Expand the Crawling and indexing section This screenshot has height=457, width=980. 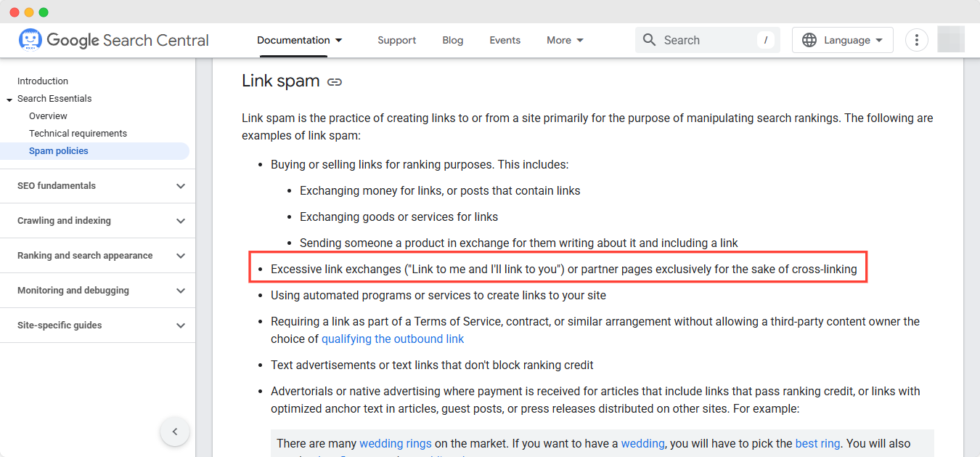click(181, 221)
